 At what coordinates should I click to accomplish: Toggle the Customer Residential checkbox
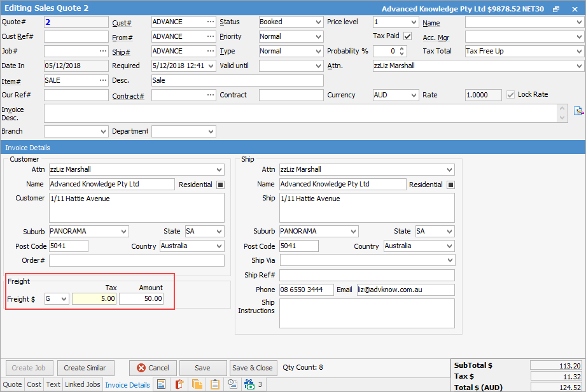[220, 185]
